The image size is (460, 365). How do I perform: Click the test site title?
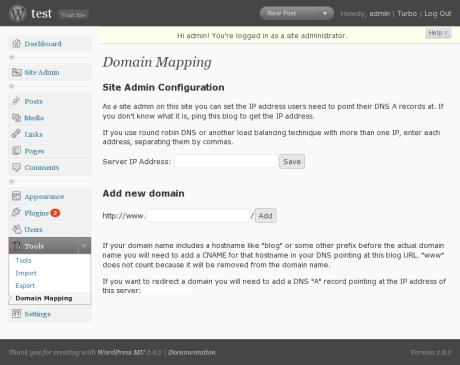[x=41, y=14]
